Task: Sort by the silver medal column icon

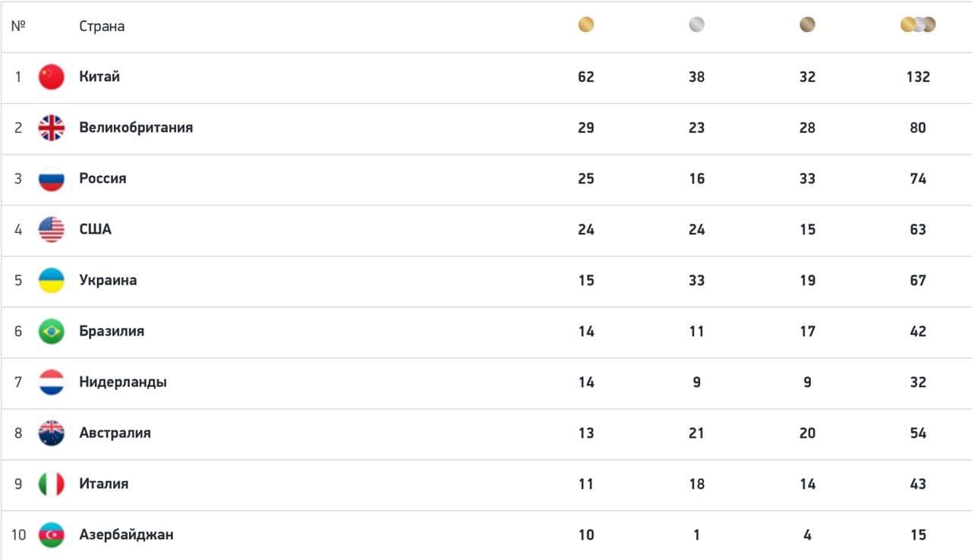Action: click(696, 25)
